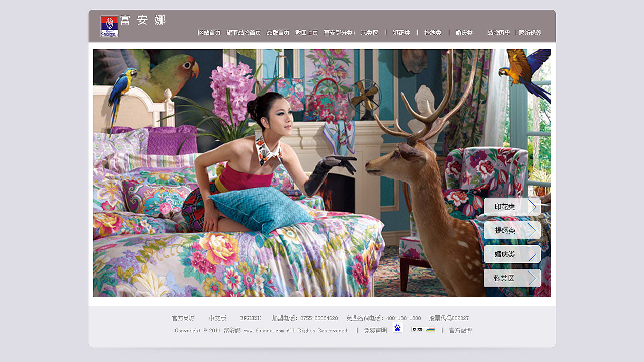
Task: Click the 婚庆类 arrow button on banner
Action: (512, 254)
